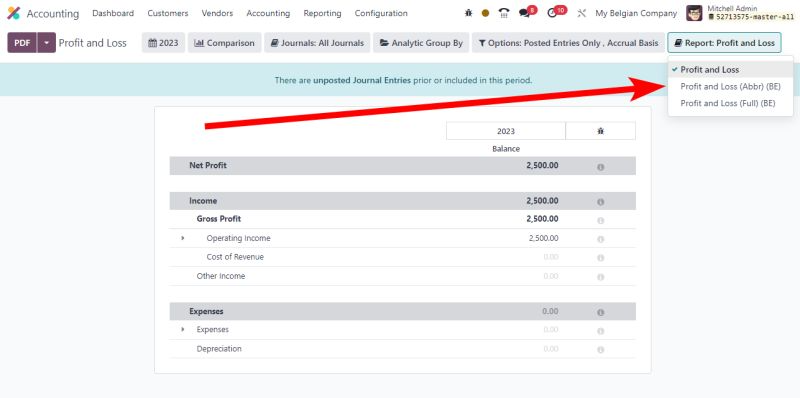The width and height of the screenshot is (800, 398).
Task: Open activities clock icon with badge
Action: pos(552,13)
